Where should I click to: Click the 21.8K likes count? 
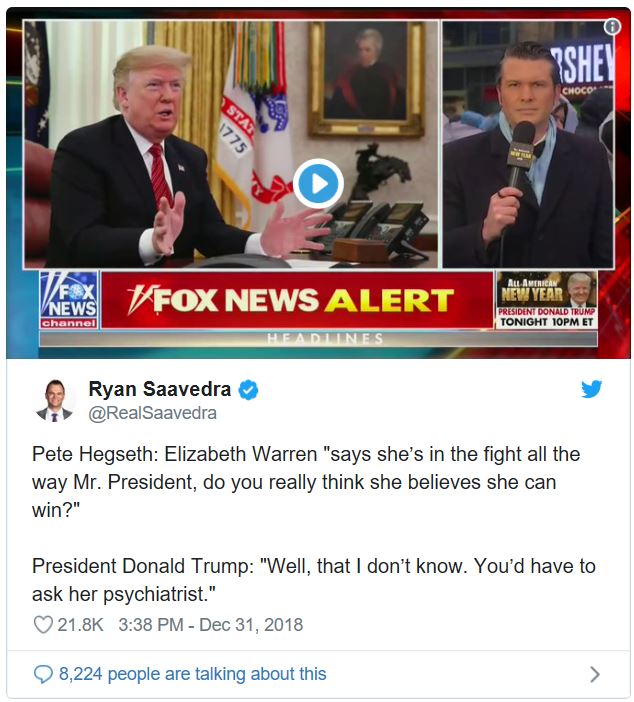(x=81, y=625)
